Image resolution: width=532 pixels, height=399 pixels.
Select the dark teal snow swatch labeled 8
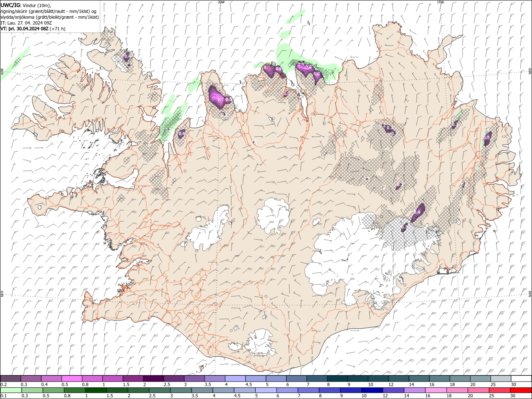337,379
